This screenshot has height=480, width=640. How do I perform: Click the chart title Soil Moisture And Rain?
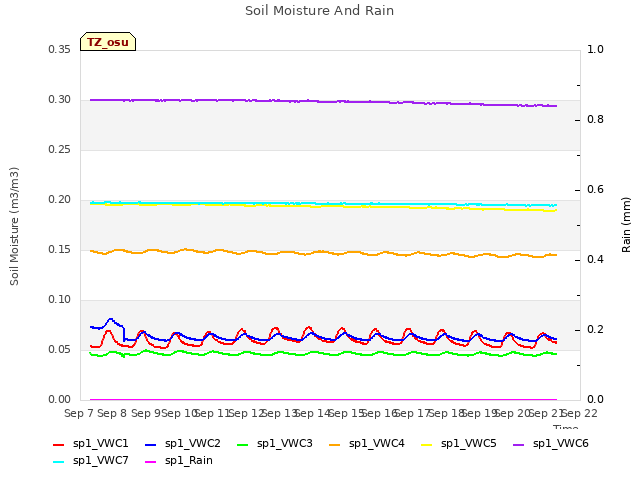click(x=320, y=11)
